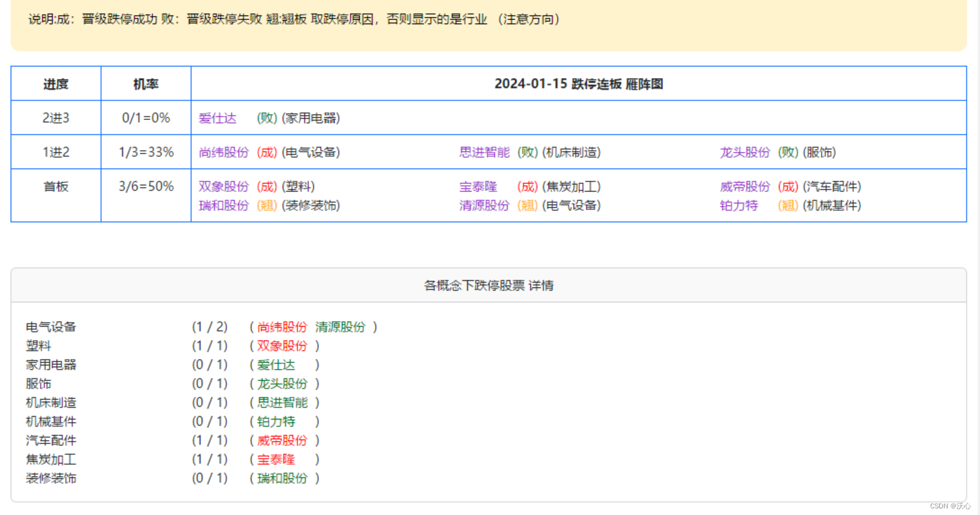
Task: Click (机床制造) industry label beside 思进智能
Action: pyautogui.click(x=571, y=152)
